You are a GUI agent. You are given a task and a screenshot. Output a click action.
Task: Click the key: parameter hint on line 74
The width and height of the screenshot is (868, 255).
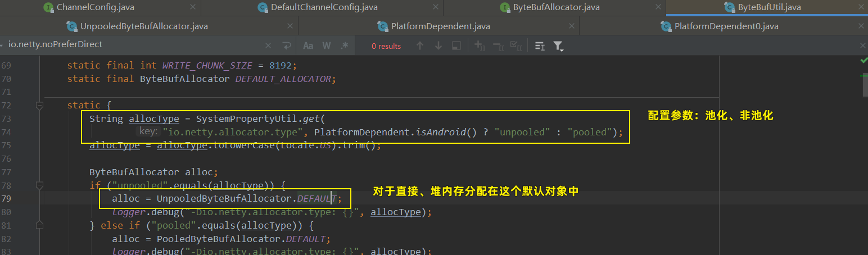148,132
